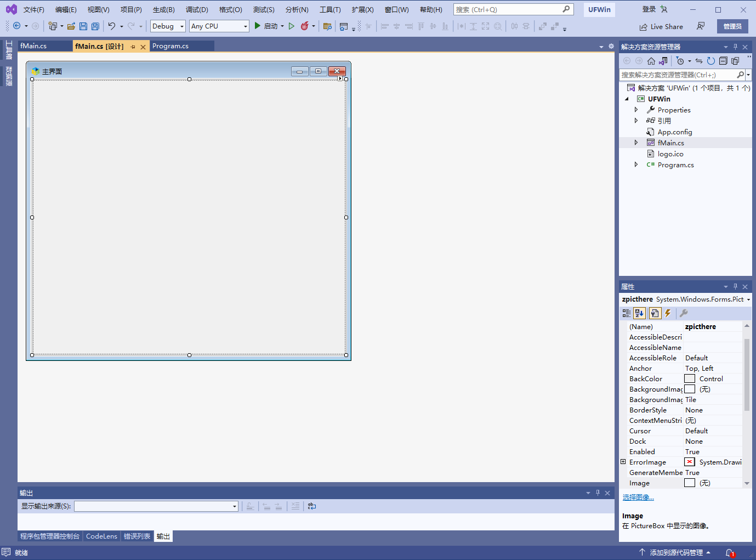Open the 生成(B) menu

[x=164, y=10]
